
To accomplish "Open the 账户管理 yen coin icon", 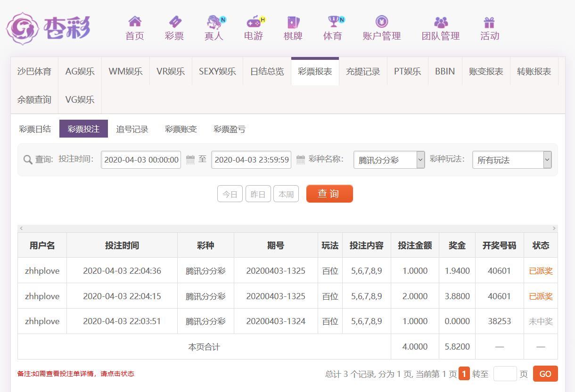I will click(x=382, y=22).
